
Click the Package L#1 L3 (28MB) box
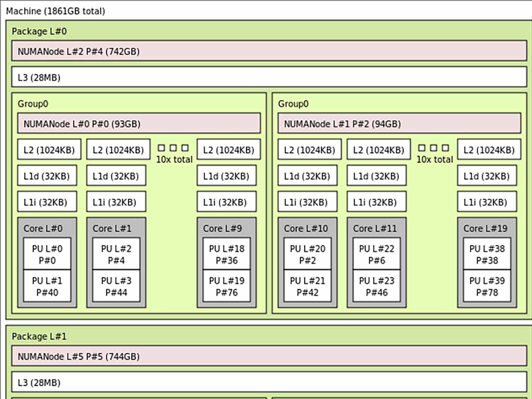(x=269, y=382)
